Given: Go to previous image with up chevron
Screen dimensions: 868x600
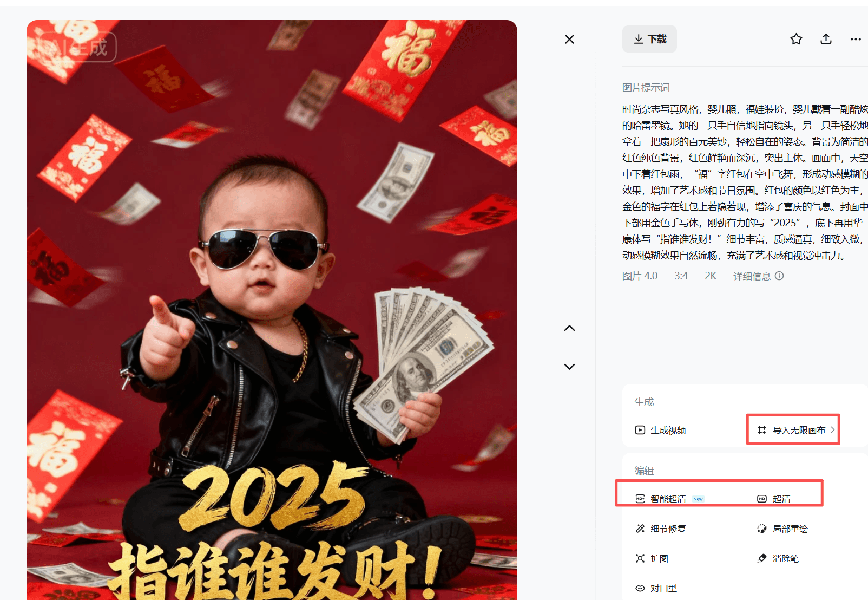Looking at the screenshot, I should 569,328.
